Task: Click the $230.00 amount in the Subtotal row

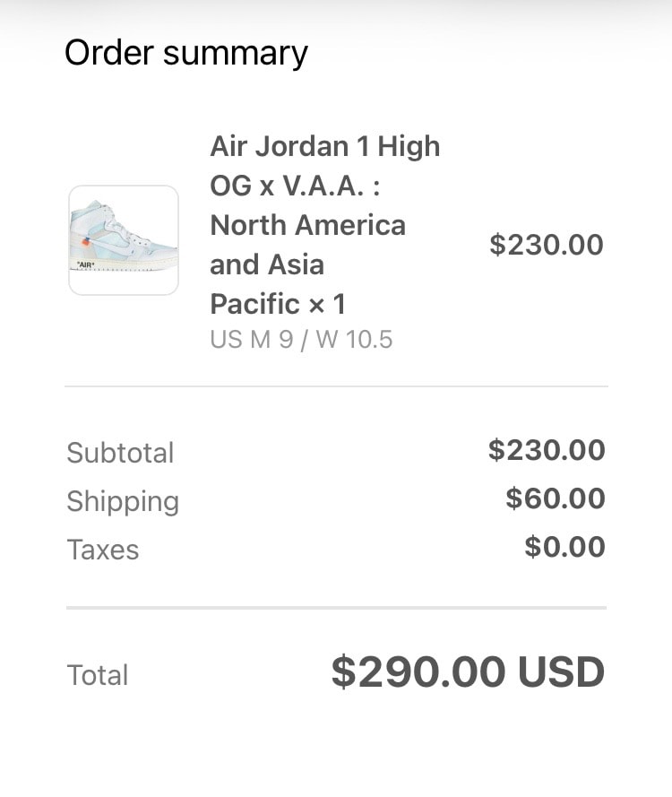Action: [x=546, y=450]
